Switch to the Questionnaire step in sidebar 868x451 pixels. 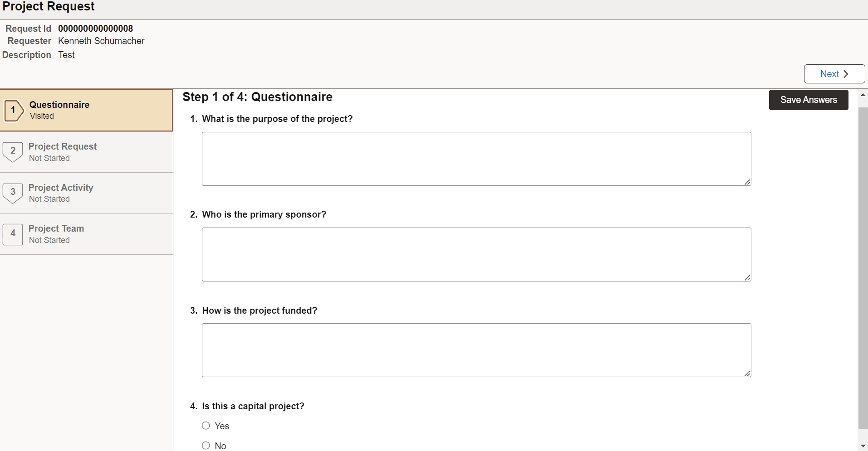(x=86, y=110)
